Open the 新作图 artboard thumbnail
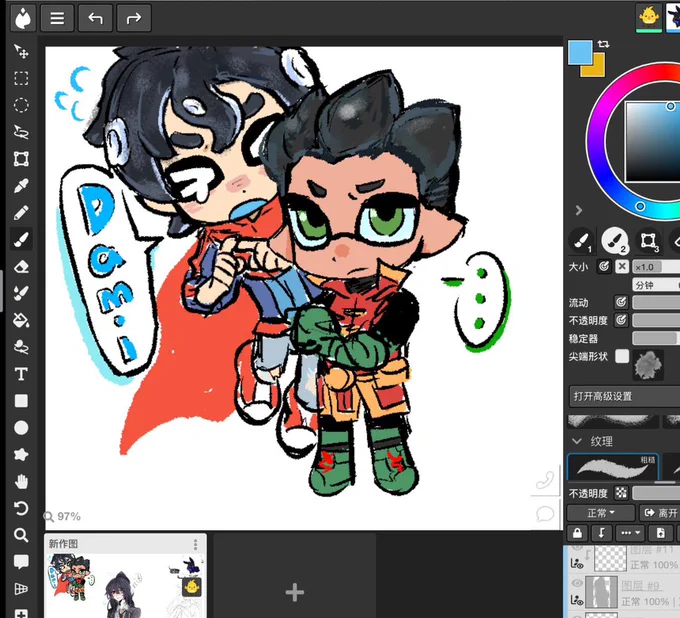 tap(125, 585)
